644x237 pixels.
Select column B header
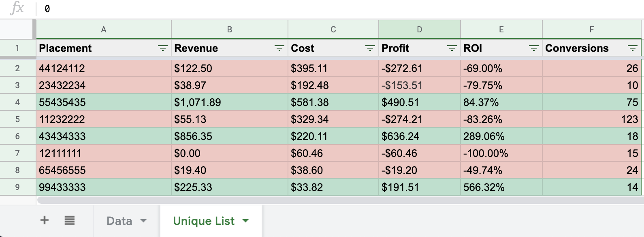(x=230, y=30)
